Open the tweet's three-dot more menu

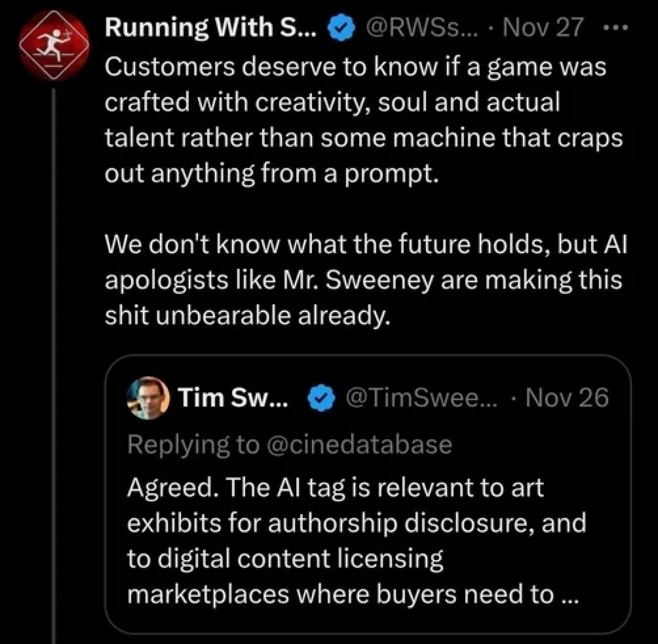tap(619, 26)
